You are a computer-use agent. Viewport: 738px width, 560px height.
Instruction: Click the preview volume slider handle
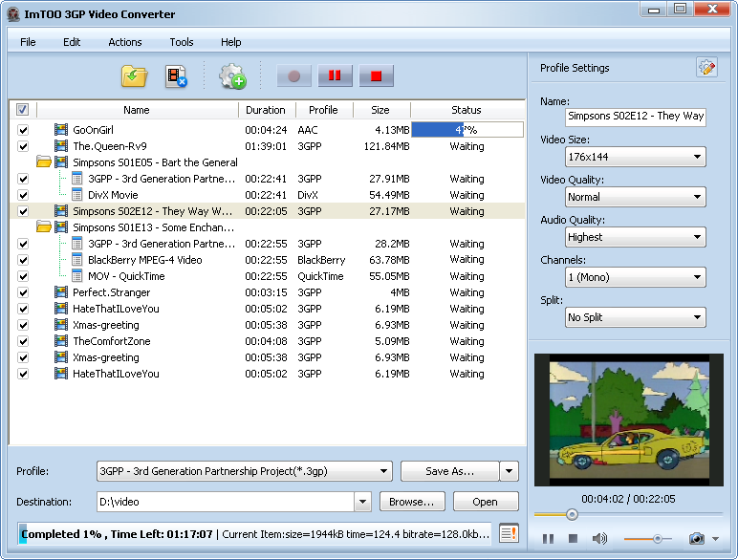point(658,538)
